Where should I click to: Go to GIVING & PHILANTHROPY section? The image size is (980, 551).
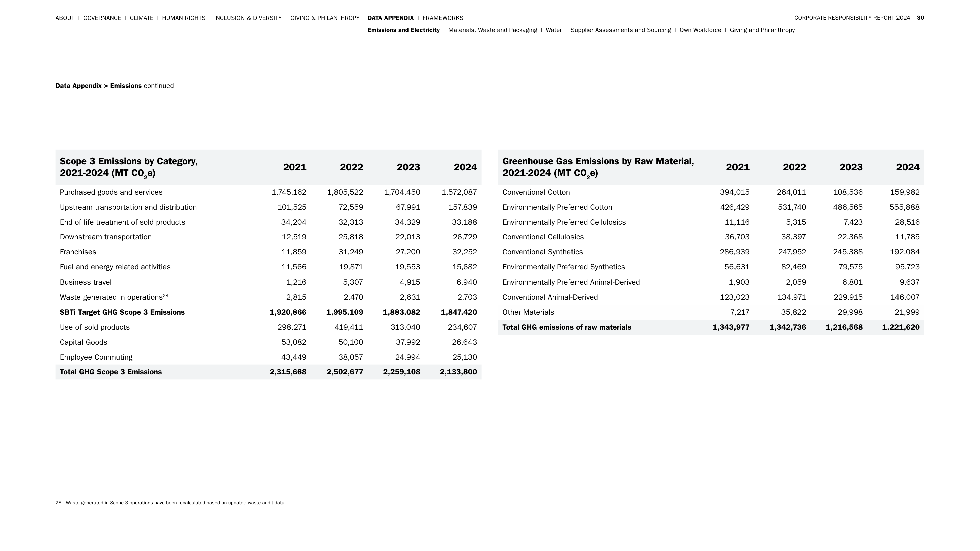[x=325, y=18]
